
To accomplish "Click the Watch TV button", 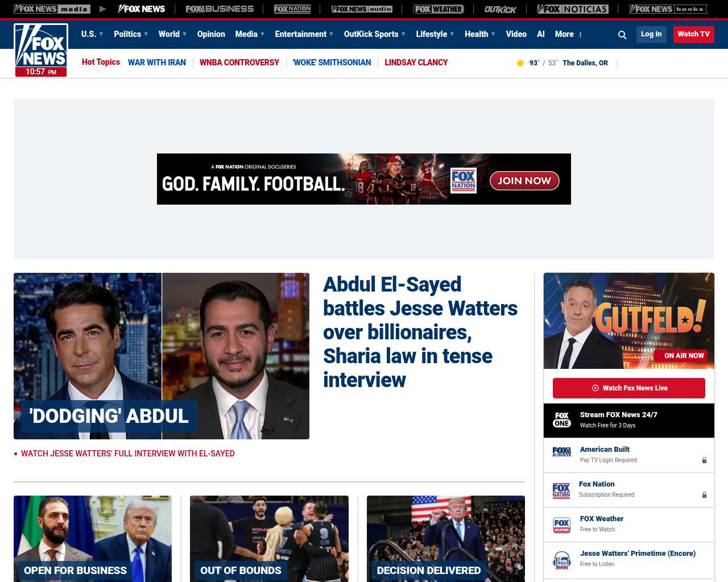I will point(694,34).
